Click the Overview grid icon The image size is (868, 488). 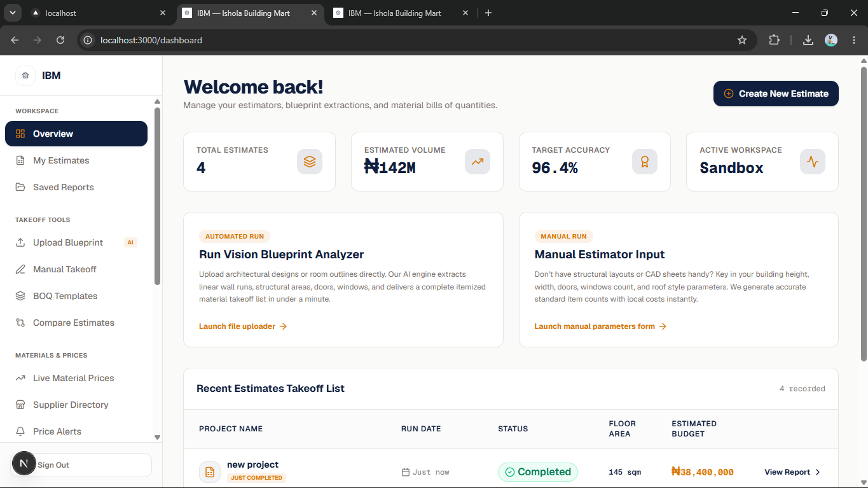point(20,134)
